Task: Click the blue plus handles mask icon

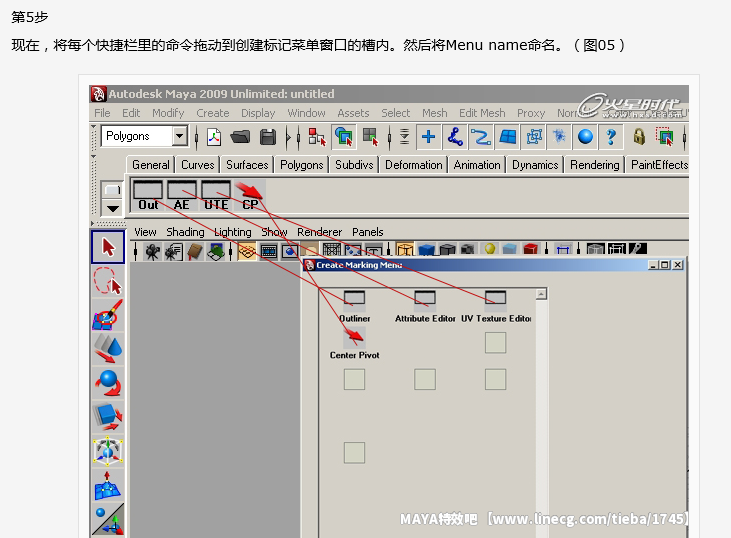Action: pos(428,137)
